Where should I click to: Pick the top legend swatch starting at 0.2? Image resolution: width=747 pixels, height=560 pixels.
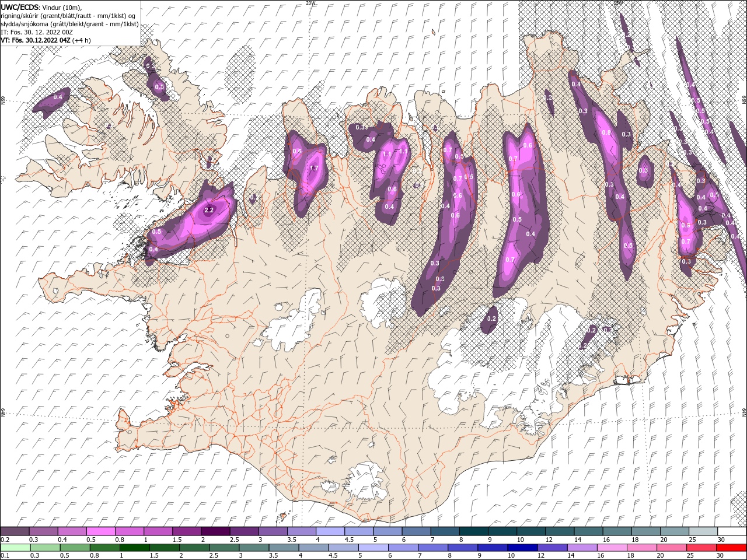pos(15,531)
